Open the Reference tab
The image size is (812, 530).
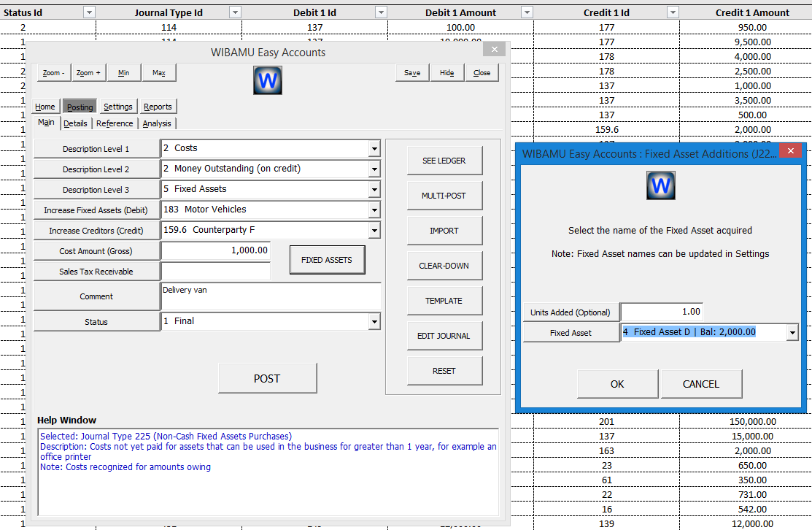coord(114,123)
